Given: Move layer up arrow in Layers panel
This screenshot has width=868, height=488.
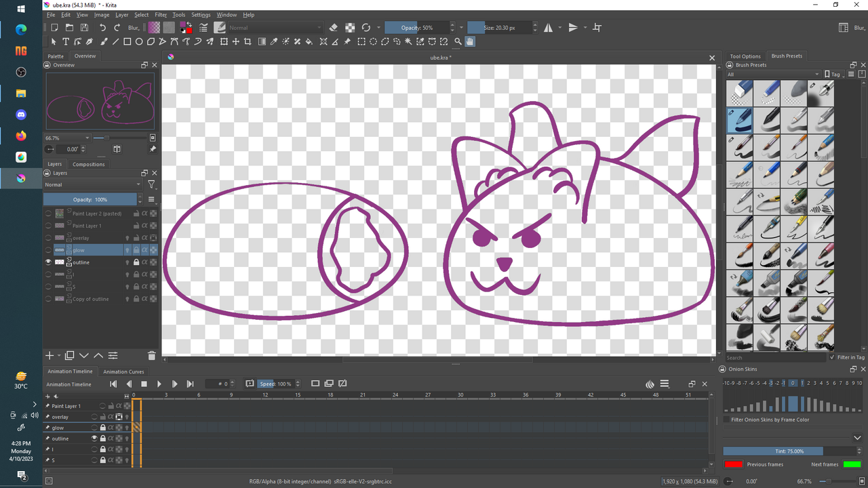Looking at the screenshot, I should pos(98,355).
